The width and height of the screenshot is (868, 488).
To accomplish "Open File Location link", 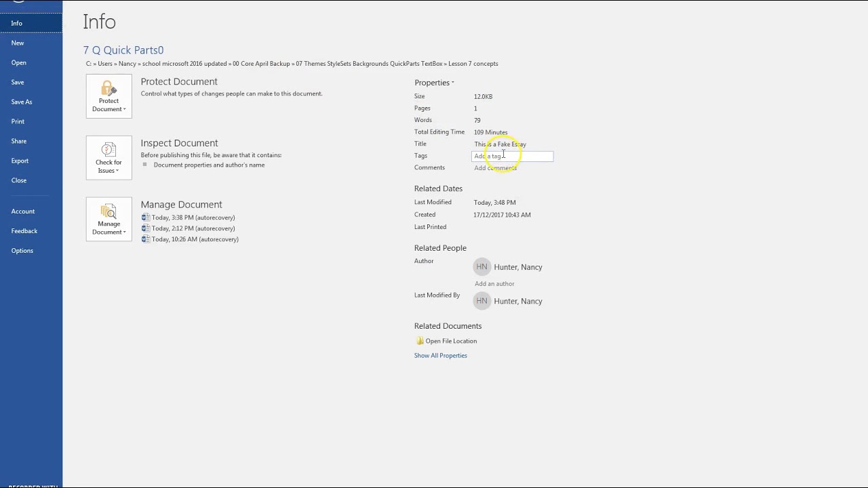I will click(x=451, y=341).
